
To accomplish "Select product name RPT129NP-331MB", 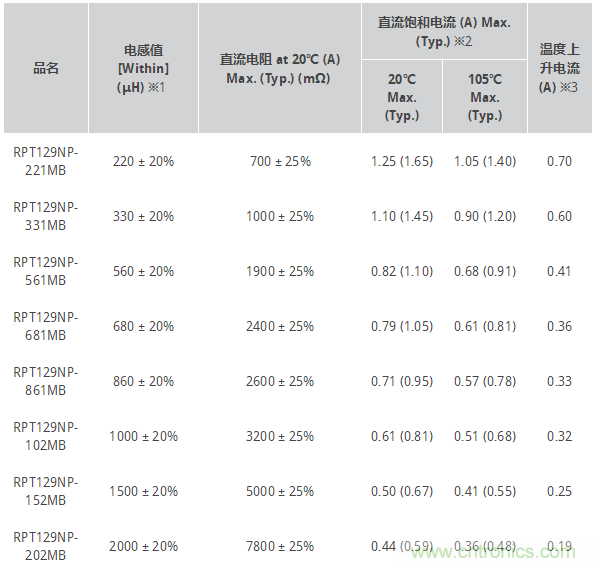I will click(46, 216).
